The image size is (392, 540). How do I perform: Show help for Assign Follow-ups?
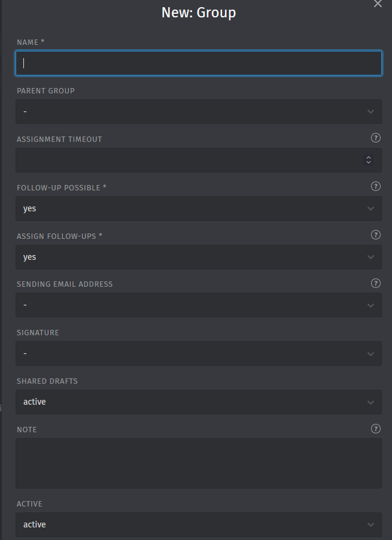coord(375,235)
